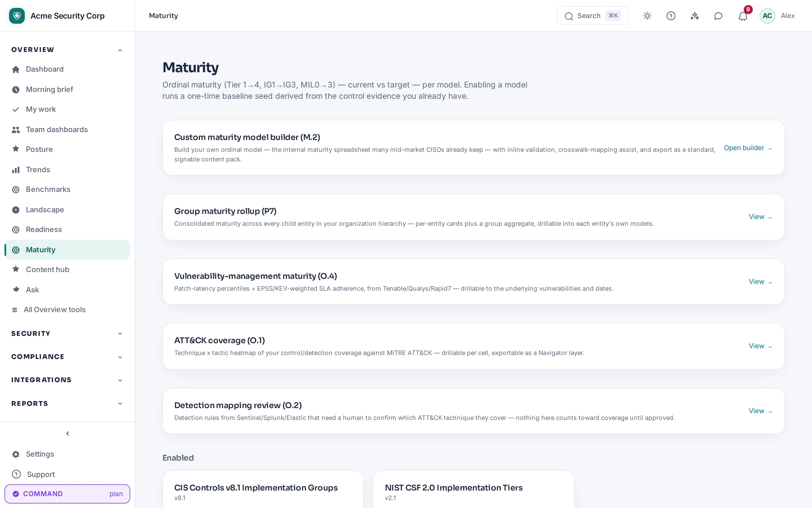Image resolution: width=812 pixels, height=508 pixels.
Task: Open Readiness in the sidebar
Action: tap(67, 229)
